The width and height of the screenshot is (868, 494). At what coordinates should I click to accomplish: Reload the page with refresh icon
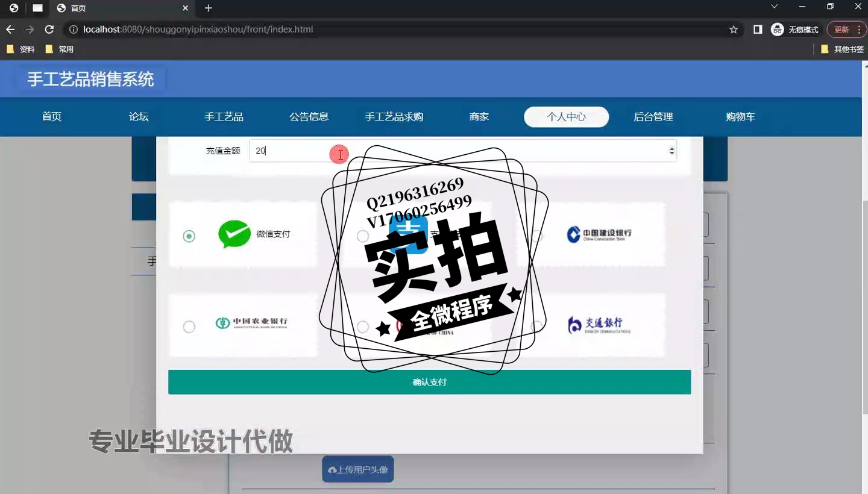[x=49, y=30]
